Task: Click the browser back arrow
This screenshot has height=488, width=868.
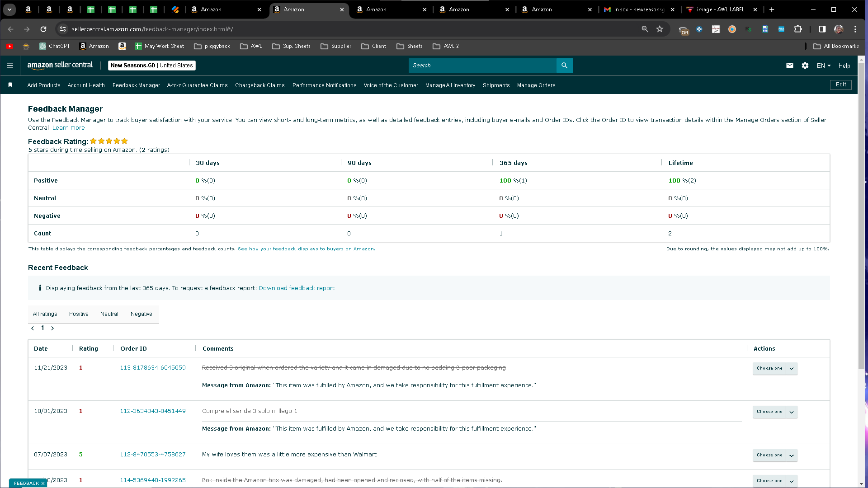Action: tap(11, 29)
